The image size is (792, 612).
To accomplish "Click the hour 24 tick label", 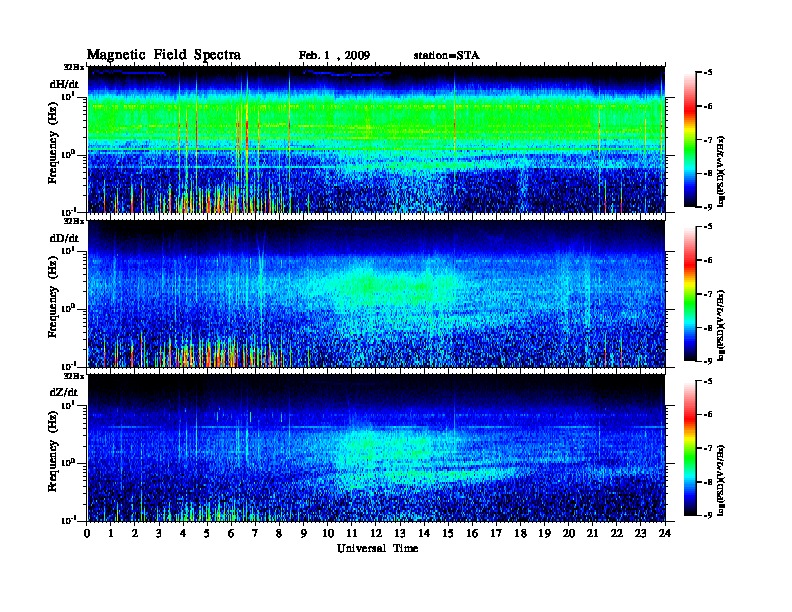I will pos(665,533).
